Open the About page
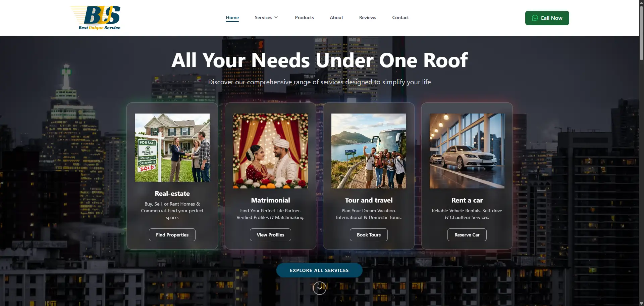The image size is (644, 306). [x=336, y=17]
